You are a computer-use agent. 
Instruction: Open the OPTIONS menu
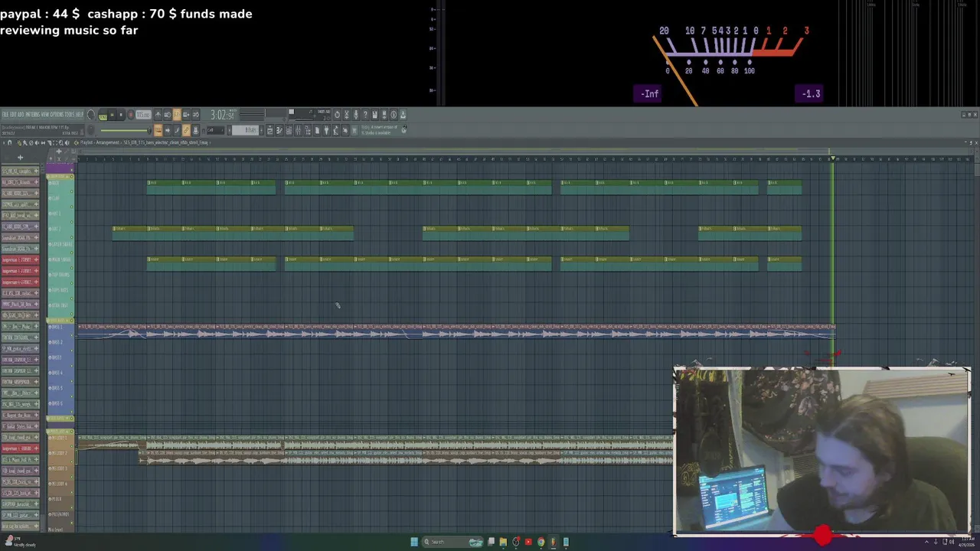[57, 114]
